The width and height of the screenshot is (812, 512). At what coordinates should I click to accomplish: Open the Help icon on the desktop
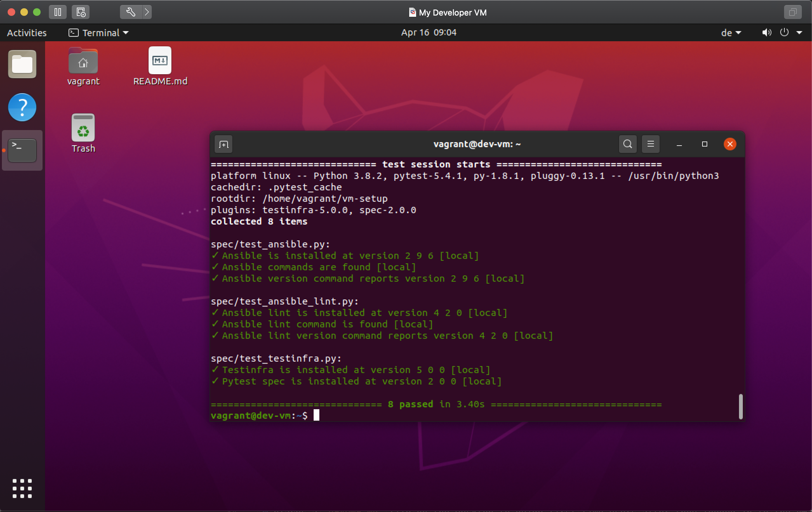click(22, 107)
